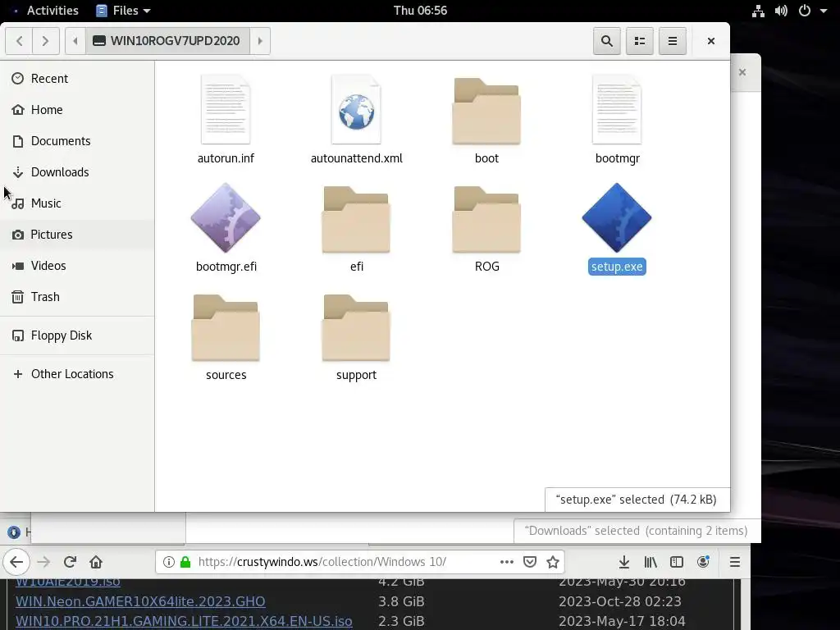Go back in Files navigation
This screenshot has width=840, height=630.
pyautogui.click(x=20, y=41)
